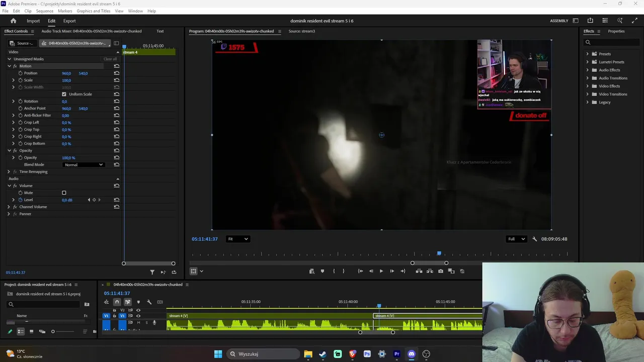Screen dimensions: 644x362
Task: Reset the Position parameter
Action: point(116,73)
